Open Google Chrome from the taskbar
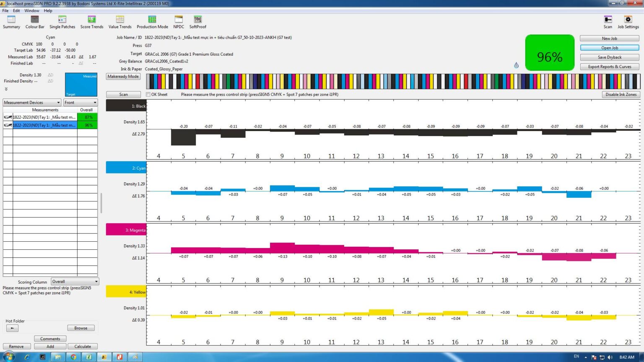644x362 pixels. 73,357
